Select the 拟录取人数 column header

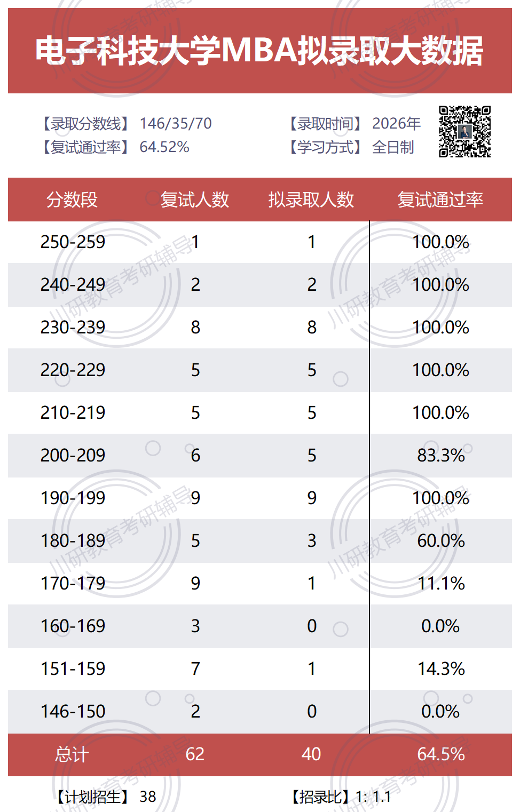tap(311, 200)
